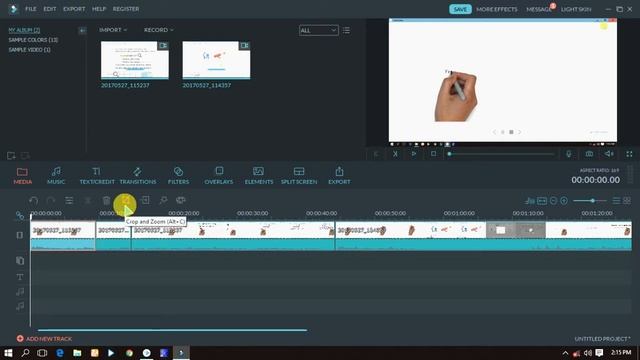
Task: Expand the RECORD dropdown
Action: (x=158, y=30)
